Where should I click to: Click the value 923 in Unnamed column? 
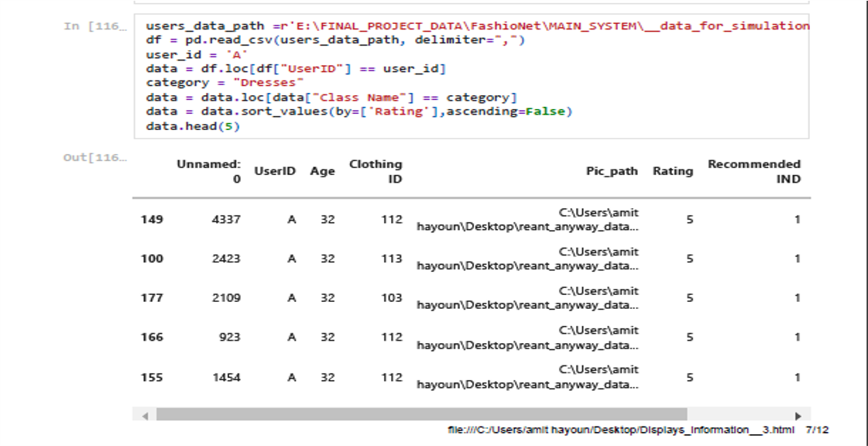pyautogui.click(x=230, y=337)
